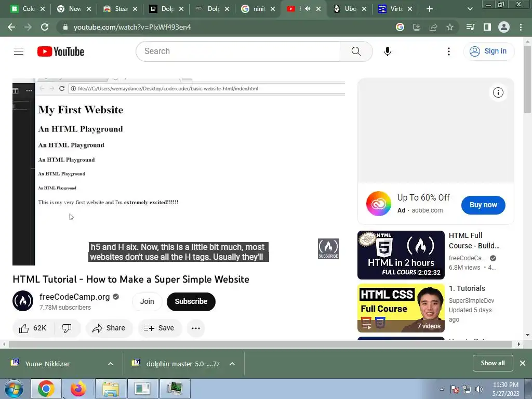Reload the YouTube page
532x399 pixels.
[x=45, y=27]
